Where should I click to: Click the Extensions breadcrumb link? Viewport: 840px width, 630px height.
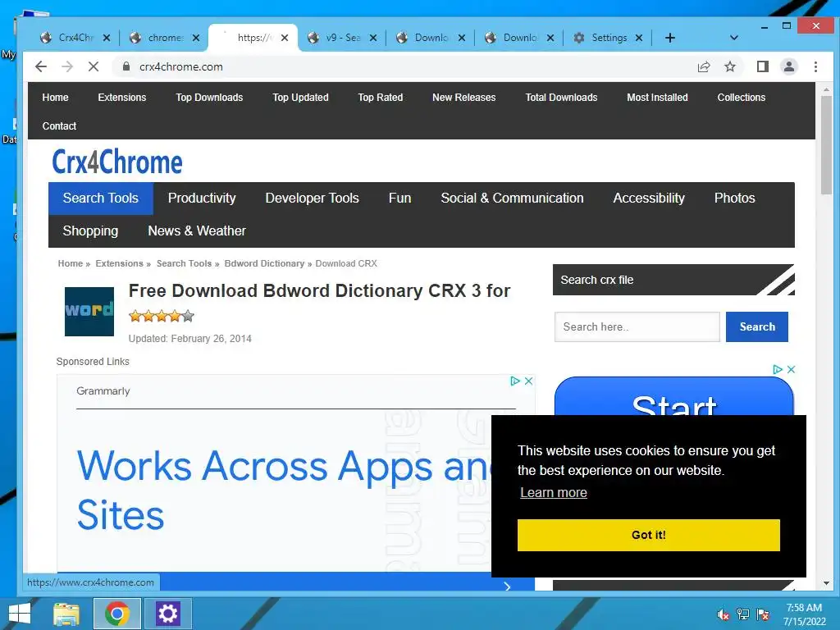[x=120, y=263]
